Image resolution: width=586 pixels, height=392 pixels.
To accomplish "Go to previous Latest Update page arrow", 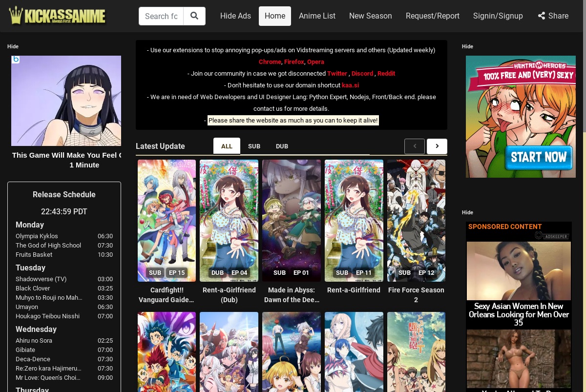I will pyautogui.click(x=415, y=146).
